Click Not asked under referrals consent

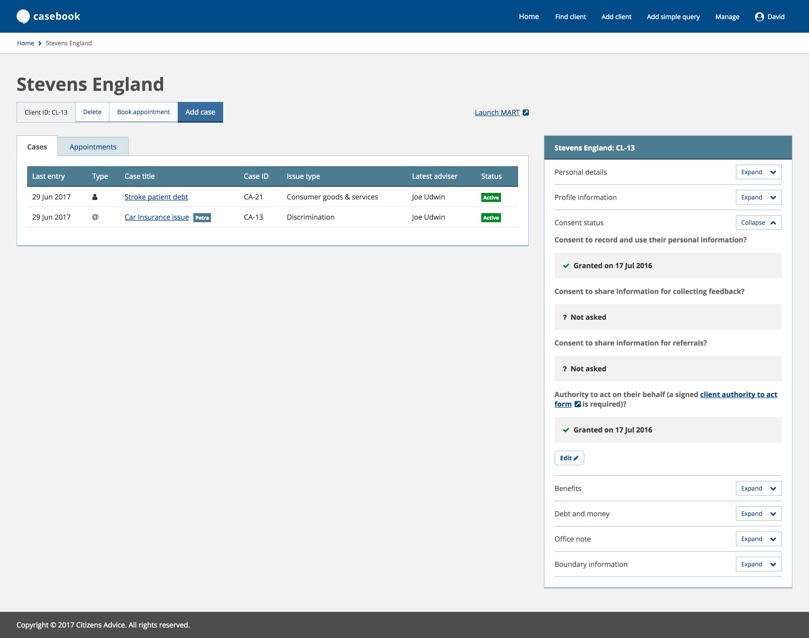pos(668,369)
